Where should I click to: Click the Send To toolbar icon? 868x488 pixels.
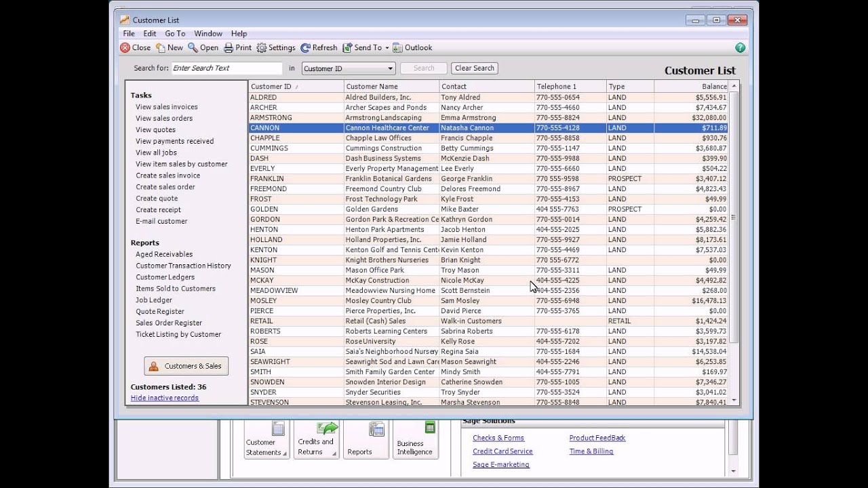pos(347,47)
